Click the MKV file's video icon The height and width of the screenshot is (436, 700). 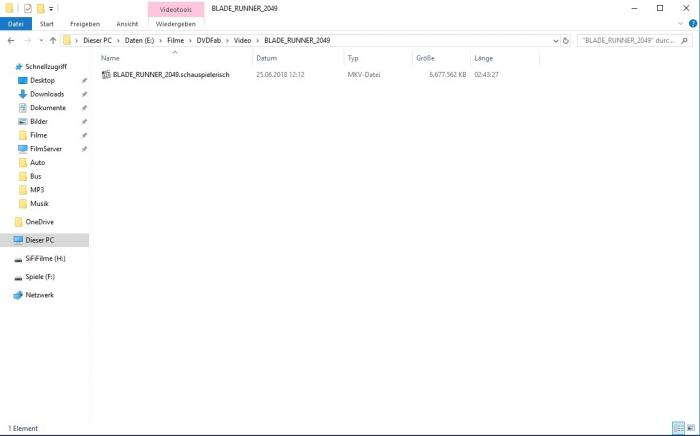(x=106, y=75)
